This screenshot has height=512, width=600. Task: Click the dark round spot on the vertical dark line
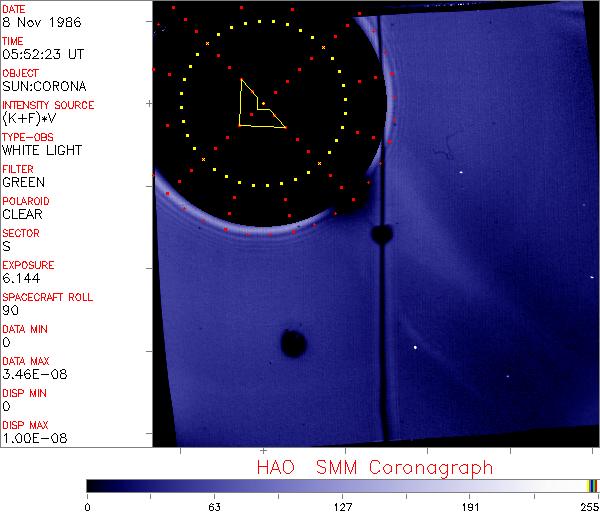380,234
